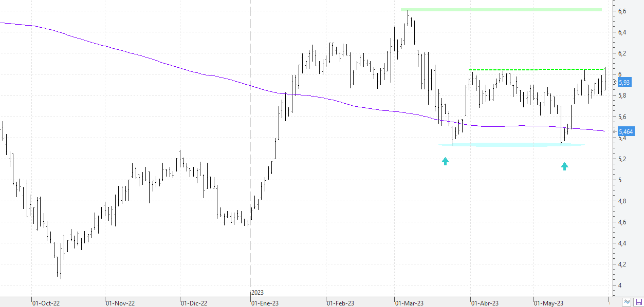Click the 6,2 price axis label
Screen dimensions: 644x307
[622, 53]
